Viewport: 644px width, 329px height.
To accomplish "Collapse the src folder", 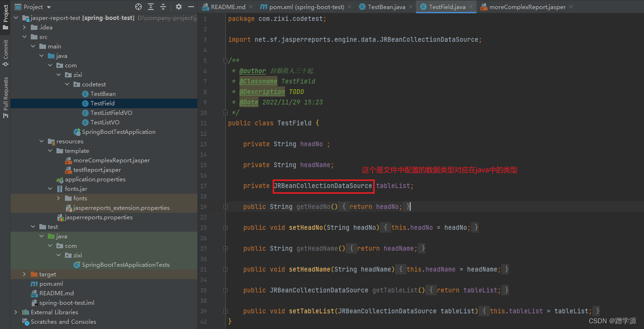I will pyautogui.click(x=24, y=37).
